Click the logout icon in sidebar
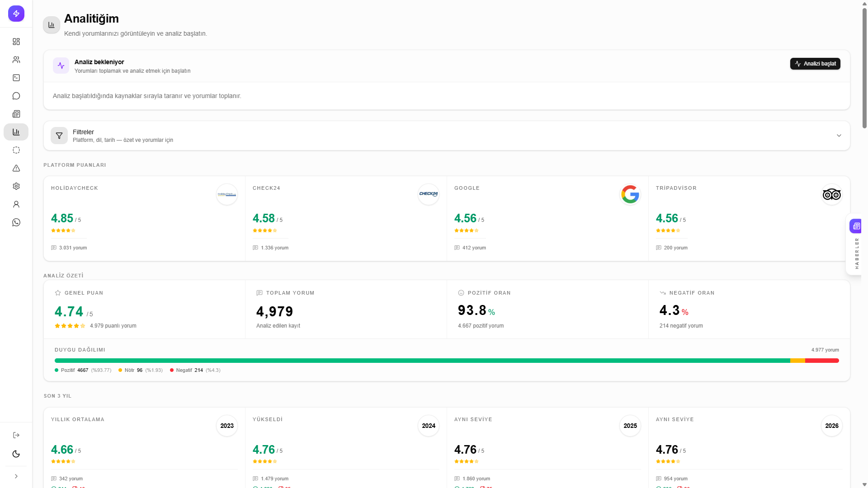The height and width of the screenshot is (488, 868). click(x=16, y=435)
